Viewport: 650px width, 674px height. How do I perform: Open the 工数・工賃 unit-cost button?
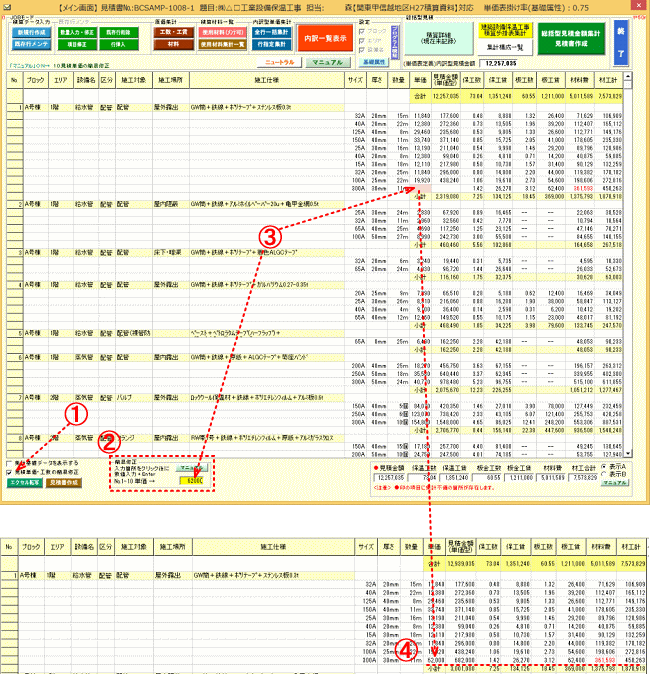pos(174,32)
